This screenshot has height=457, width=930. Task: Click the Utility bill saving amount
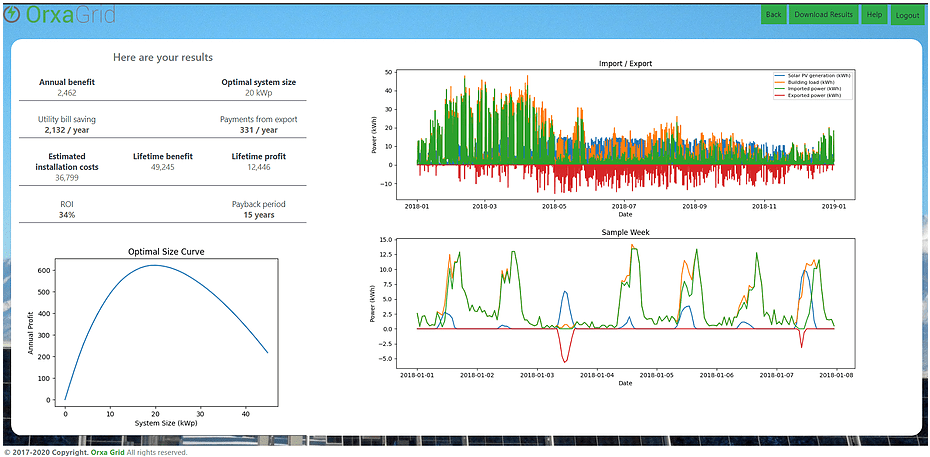click(x=67, y=130)
